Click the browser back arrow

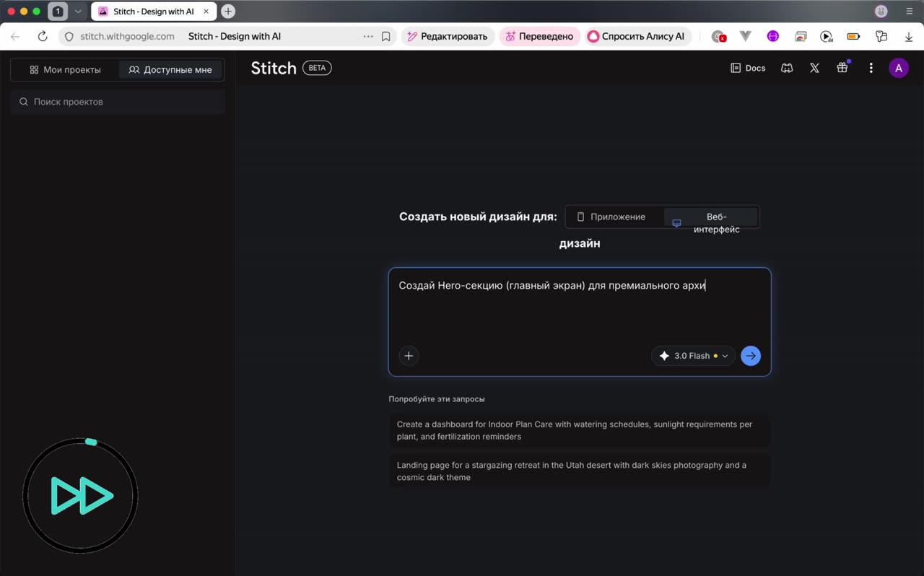(x=15, y=36)
